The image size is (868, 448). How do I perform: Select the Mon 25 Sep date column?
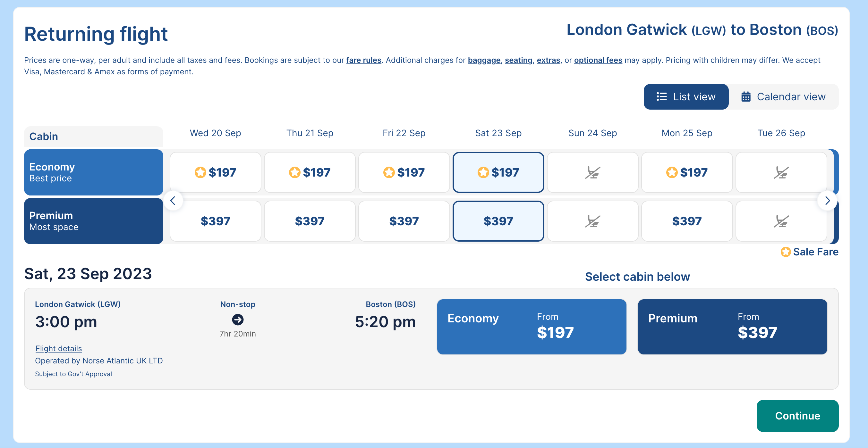tap(687, 133)
